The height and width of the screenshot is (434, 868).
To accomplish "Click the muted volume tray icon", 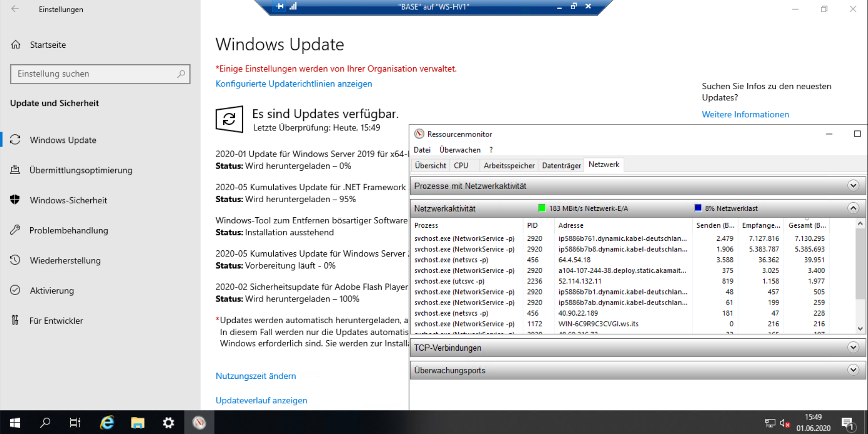I will coord(785,423).
